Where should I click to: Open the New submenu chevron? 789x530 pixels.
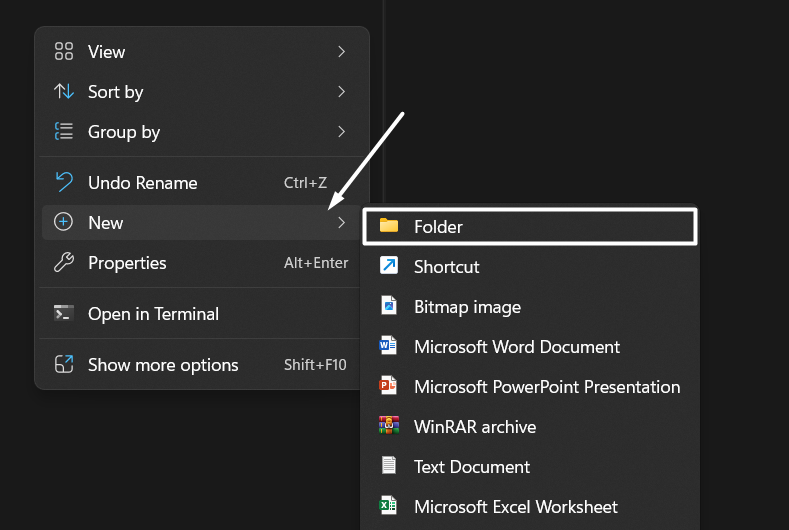point(341,222)
